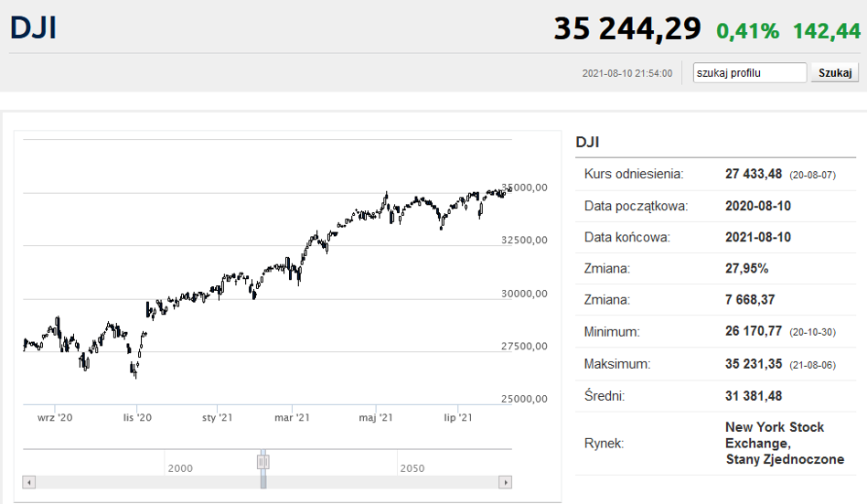
Task: Click the timestamp 2021-08-10 21:54:00
Action: click(x=627, y=73)
